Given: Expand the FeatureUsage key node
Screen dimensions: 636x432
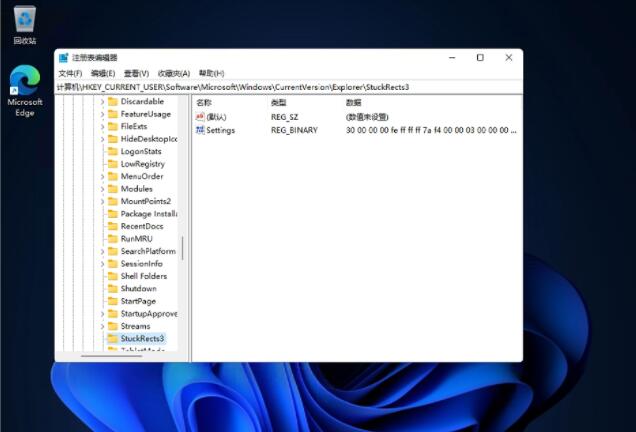Looking at the screenshot, I should point(102,114).
